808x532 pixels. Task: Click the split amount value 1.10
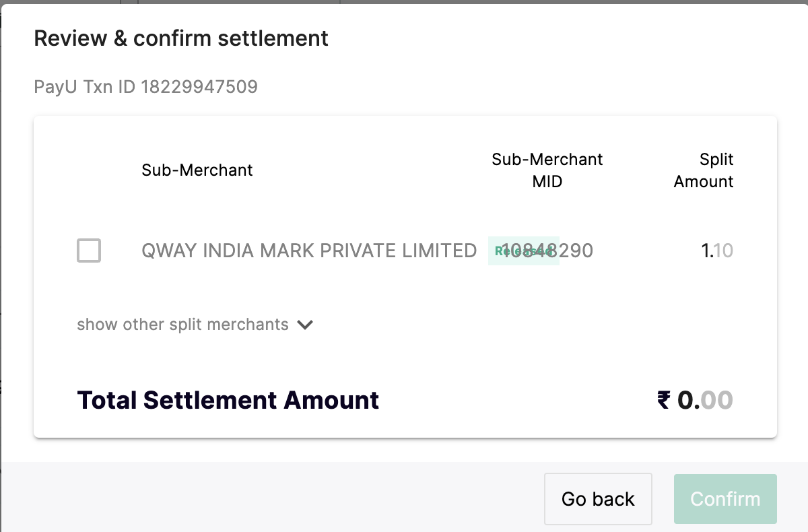pyautogui.click(x=717, y=251)
